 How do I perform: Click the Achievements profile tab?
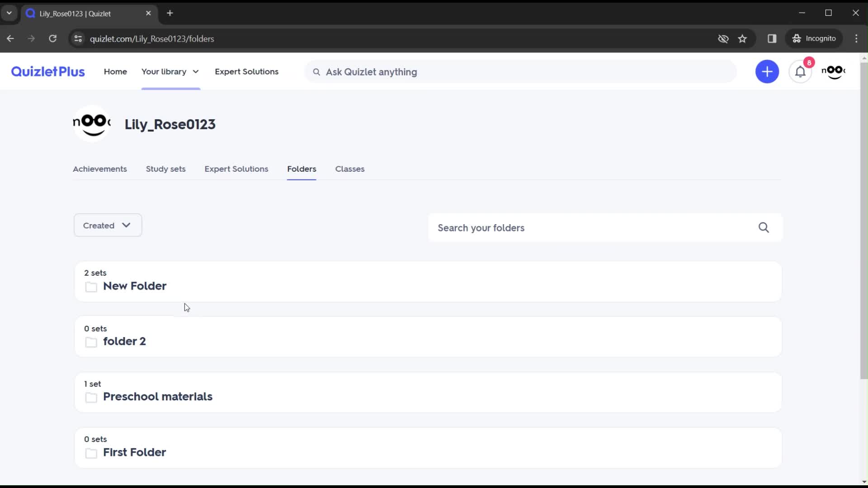[x=99, y=169]
